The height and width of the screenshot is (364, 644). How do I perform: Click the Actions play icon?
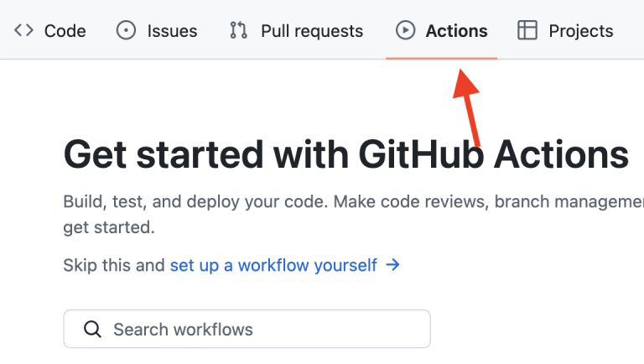click(405, 31)
